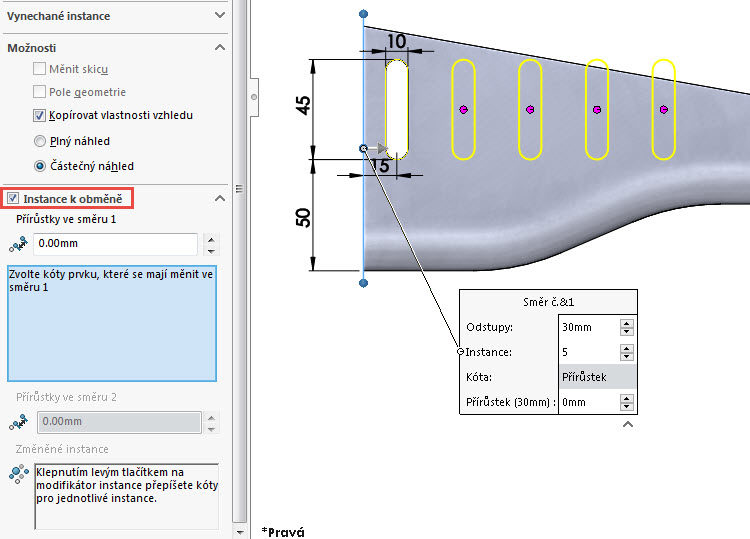Select the 45 dimension on the sketch
The image size is (750, 539).
pos(303,105)
